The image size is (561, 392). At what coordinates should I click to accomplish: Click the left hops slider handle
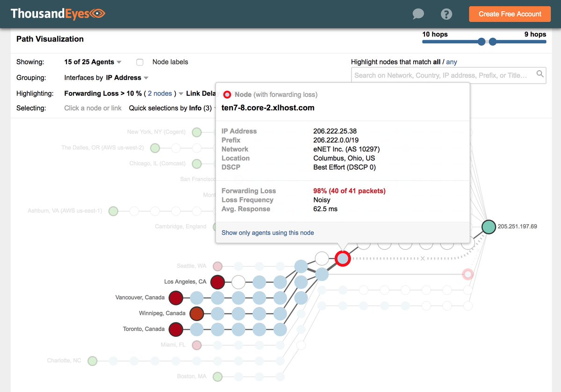[482, 42]
